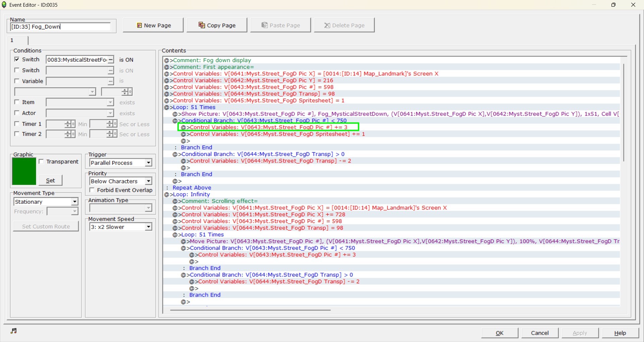Click the contents vertical scrollbar

click(624, 112)
